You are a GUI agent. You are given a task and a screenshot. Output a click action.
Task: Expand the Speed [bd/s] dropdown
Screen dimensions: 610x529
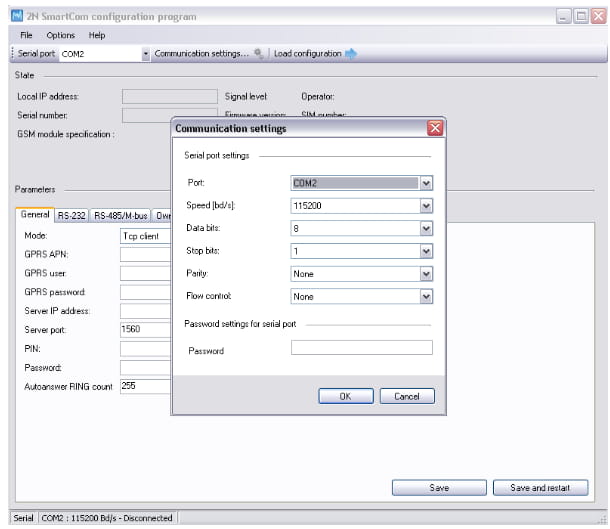tap(426, 206)
